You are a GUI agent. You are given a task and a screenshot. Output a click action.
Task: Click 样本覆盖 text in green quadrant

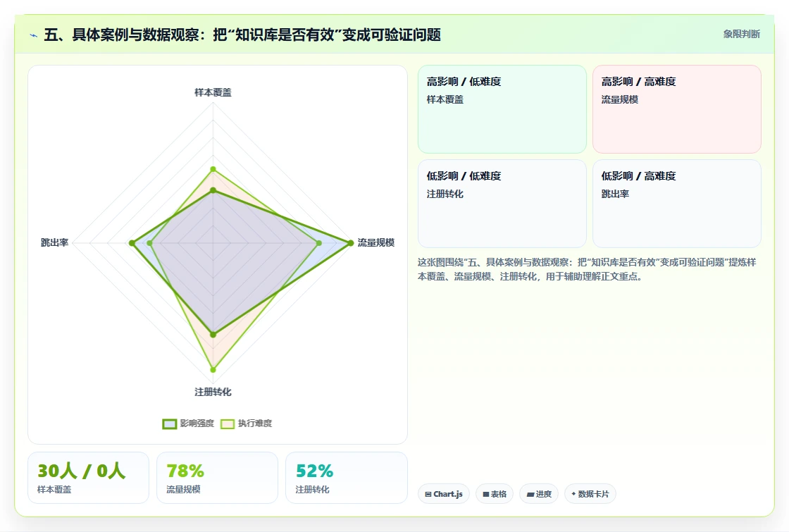click(445, 99)
